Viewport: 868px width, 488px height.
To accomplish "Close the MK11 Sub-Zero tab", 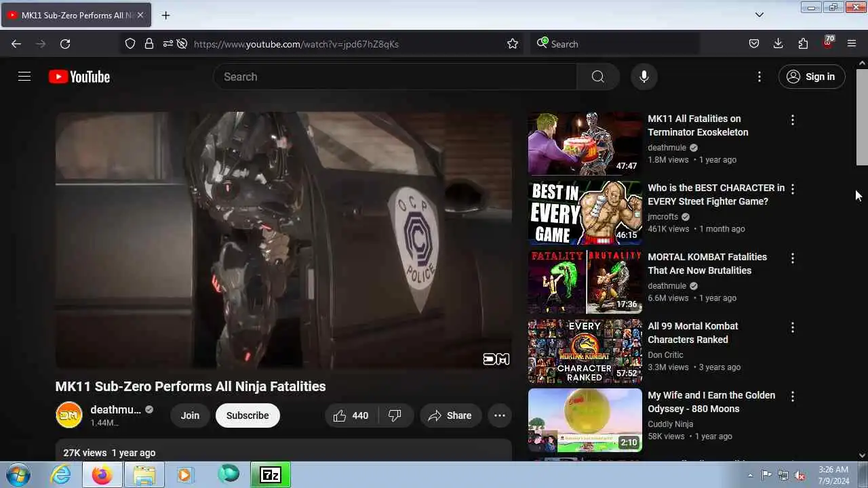I will (x=140, y=15).
